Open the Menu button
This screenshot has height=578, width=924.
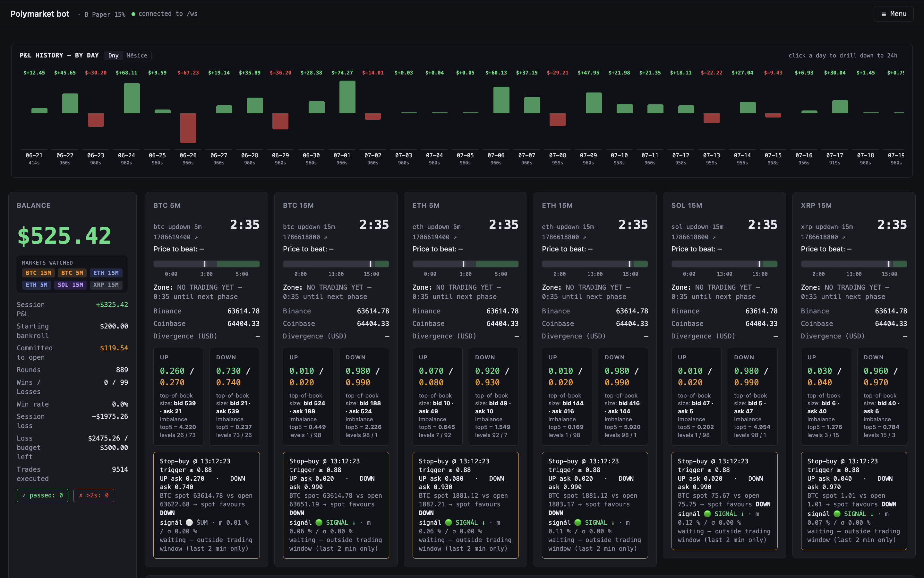pyautogui.click(x=894, y=14)
